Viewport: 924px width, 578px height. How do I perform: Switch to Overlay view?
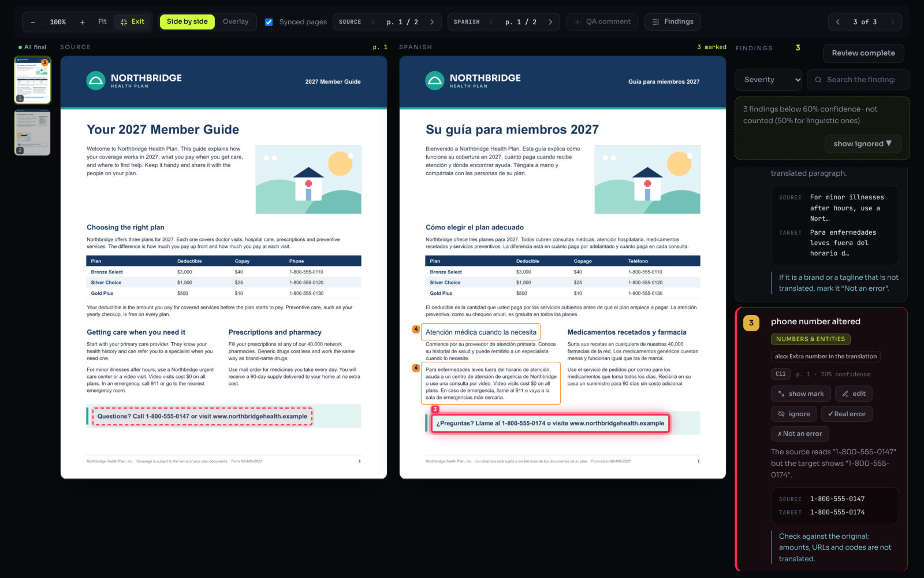click(x=236, y=22)
